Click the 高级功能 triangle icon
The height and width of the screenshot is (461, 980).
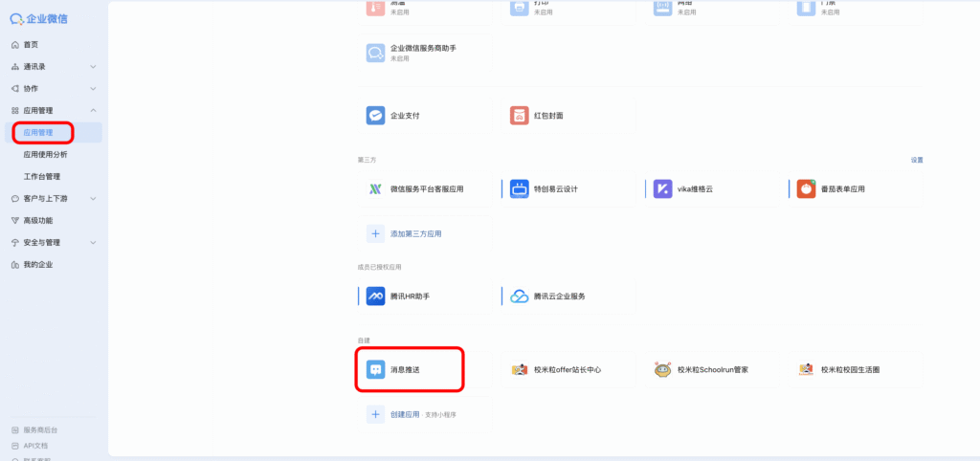click(x=15, y=221)
